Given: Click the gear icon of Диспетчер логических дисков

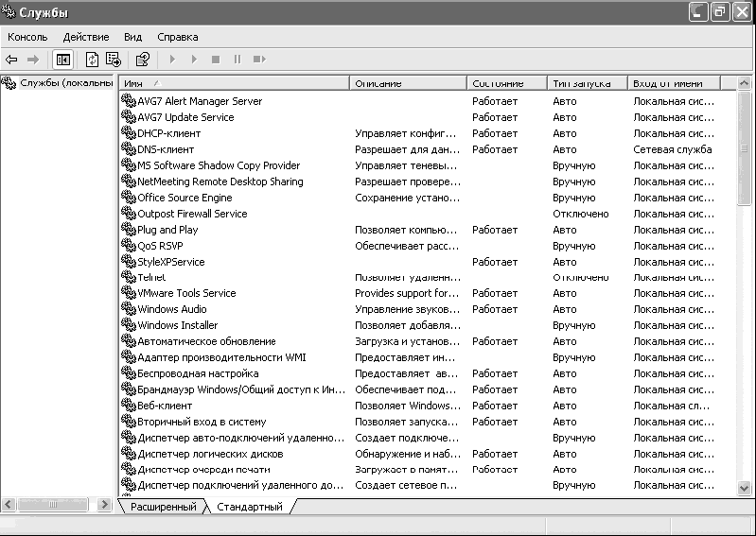Looking at the screenshot, I should coord(129,453).
